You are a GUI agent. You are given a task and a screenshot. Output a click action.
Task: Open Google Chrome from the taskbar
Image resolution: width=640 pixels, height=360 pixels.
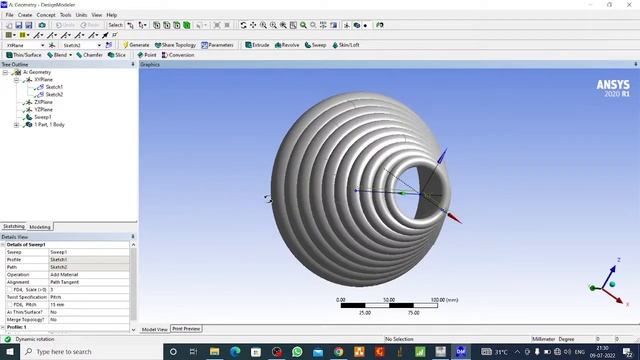click(x=338, y=352)
